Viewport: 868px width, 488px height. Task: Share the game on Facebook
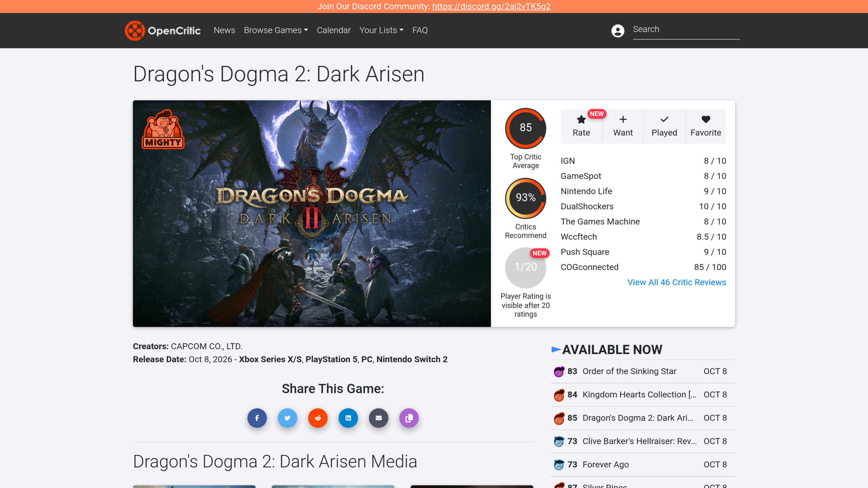(x=257, y=418)
